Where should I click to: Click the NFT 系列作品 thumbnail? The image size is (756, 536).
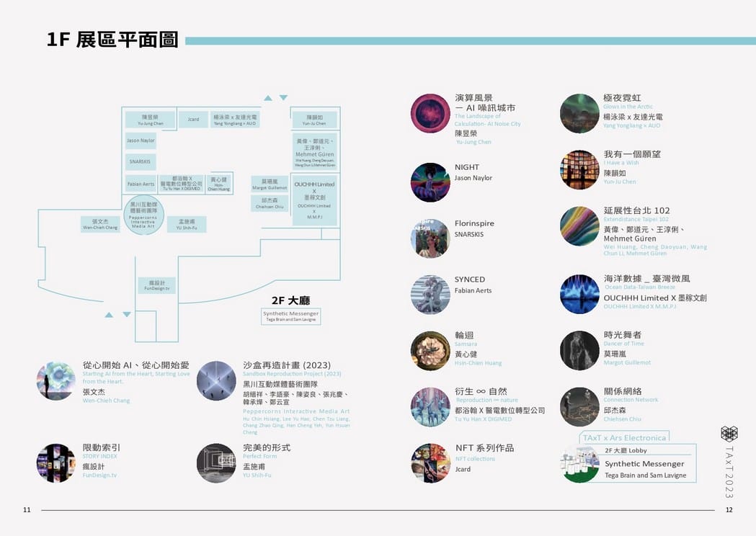pyautogui.click(x=430, y=463)
